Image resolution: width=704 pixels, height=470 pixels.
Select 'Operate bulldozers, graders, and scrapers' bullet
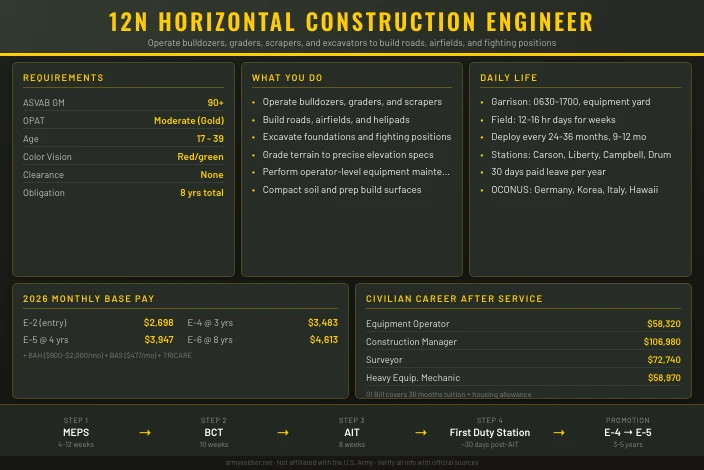click(352, 102)
